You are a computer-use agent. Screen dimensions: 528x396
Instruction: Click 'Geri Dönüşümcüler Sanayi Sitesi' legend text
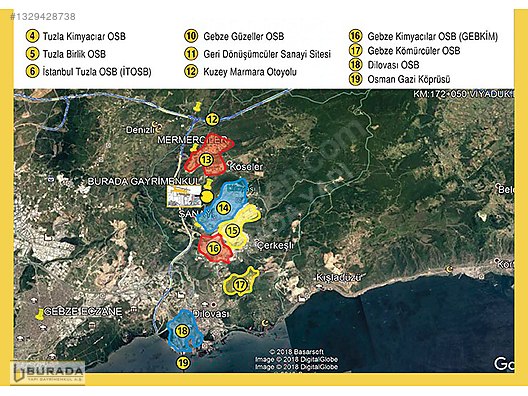[x=267, y=54]
